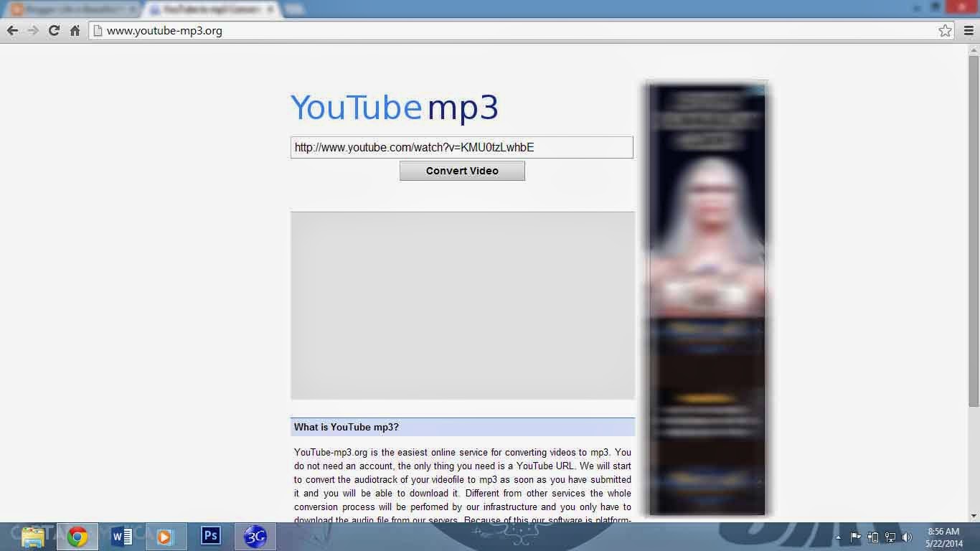
Task: Reload the YouTube mp3 page
Action: click(x=53, y=31)
